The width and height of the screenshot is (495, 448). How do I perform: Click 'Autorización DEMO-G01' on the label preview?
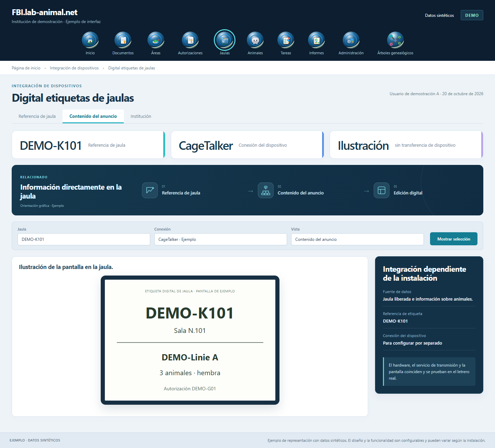[x=190, y=389]
